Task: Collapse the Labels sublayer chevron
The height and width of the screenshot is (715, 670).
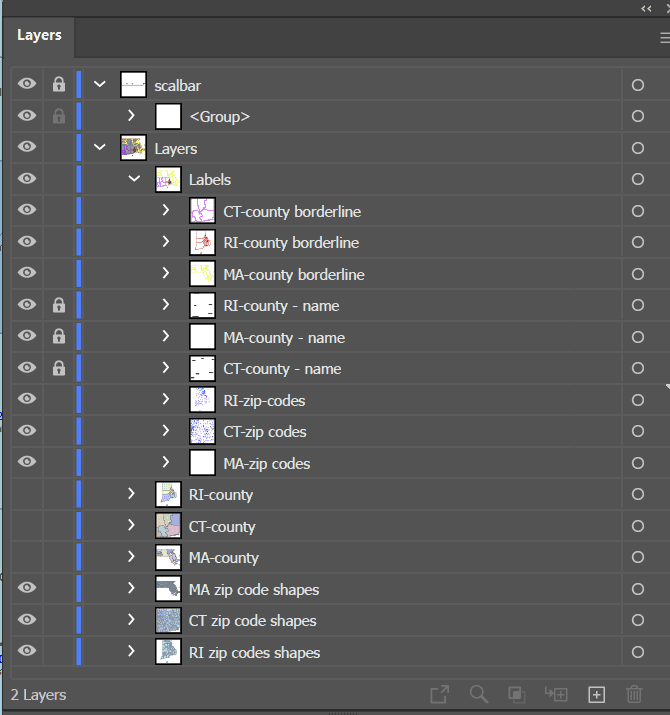Action: [x=134, y=178]
